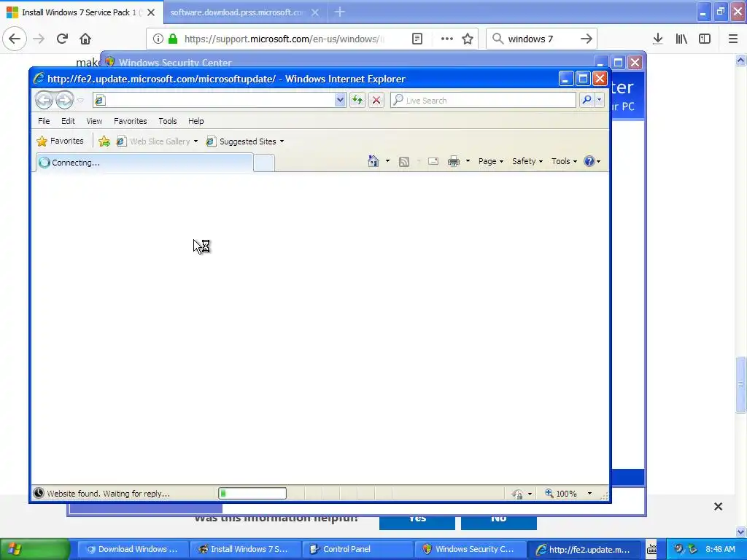Click Firefox search box containing windows 7
Viewport: 747px width, 560px height.
(541, 39)
